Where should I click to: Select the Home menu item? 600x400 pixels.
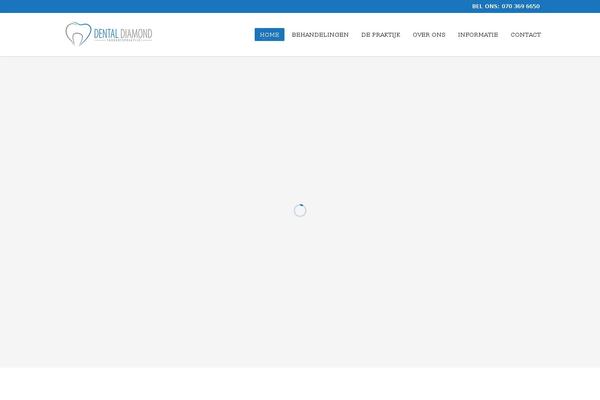[269, 34]
